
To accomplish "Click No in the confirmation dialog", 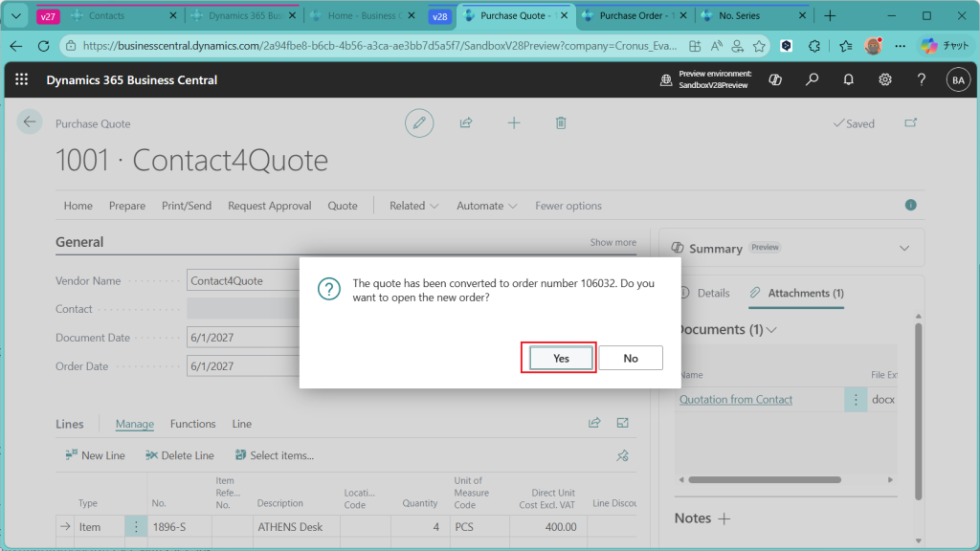I will [631, 358].
